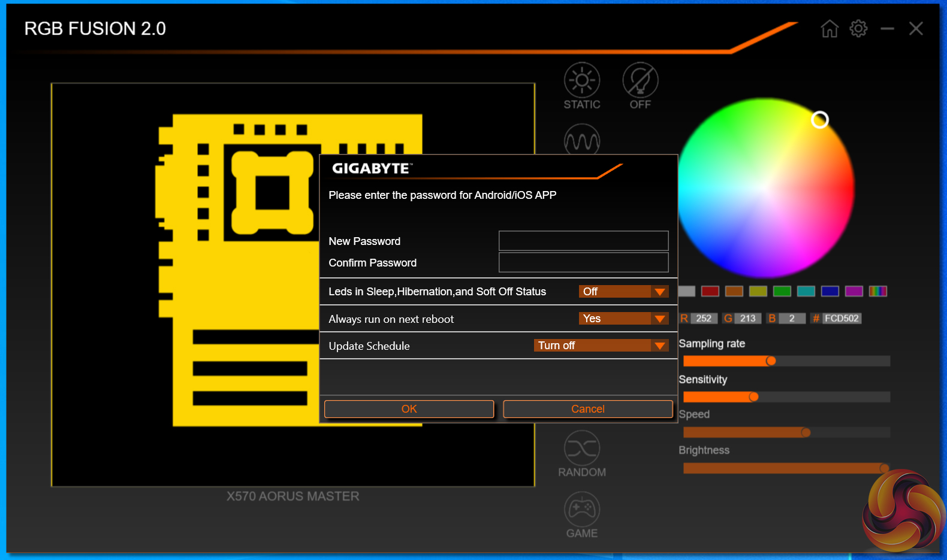Viewport: 947px width, 560px height.
Task: Pick the red color swatch
Action: click(710, 291)
